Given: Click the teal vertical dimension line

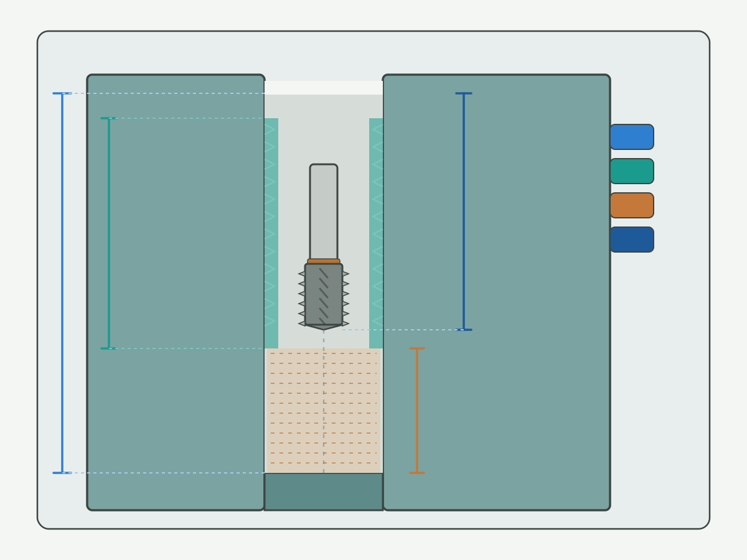Looking at the screenshot, I should pos(109,233).
